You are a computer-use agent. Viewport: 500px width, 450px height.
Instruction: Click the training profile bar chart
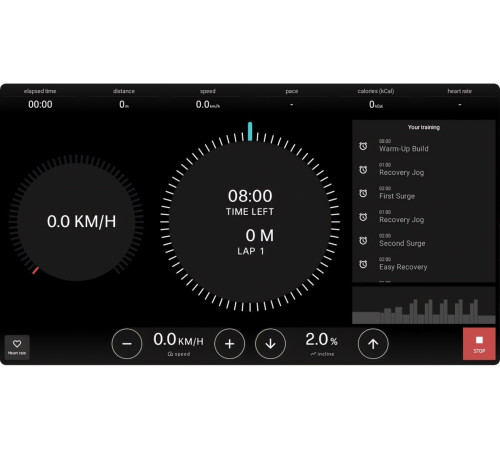[424, 305]
